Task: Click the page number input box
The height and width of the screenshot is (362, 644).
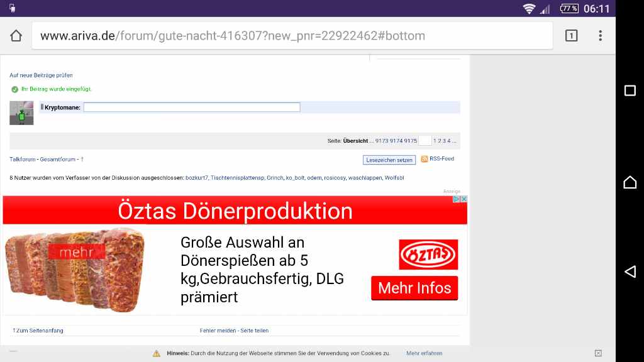Action: pyautogui.click(x=425, y=141)
